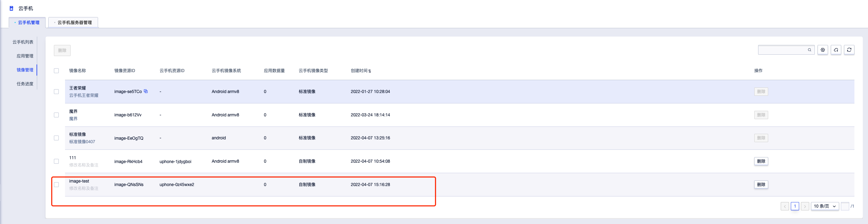Viewport: 868px width, 224px height.
Task: Click the 云手机 logo icon
Action: click(11, 8)
